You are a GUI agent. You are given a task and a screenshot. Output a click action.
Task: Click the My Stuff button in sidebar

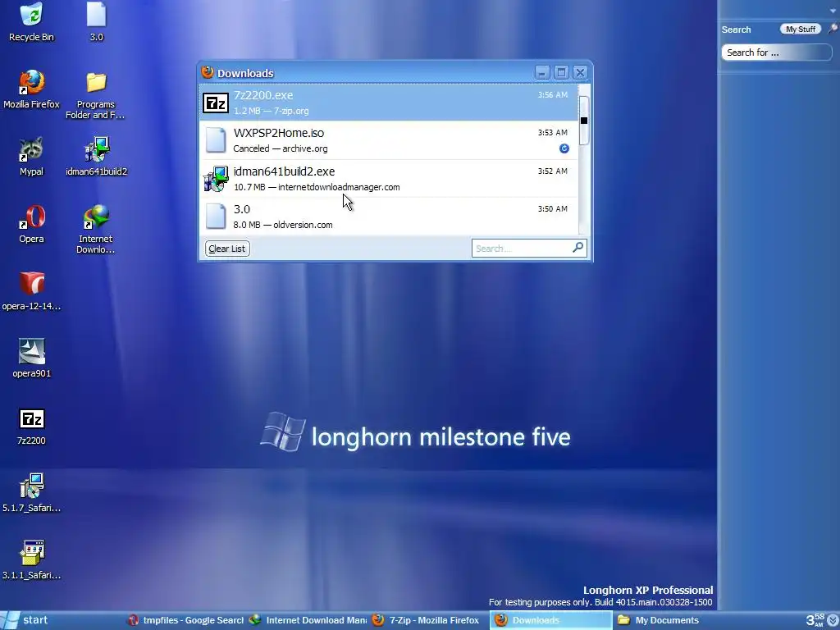(x=801, y=29)
